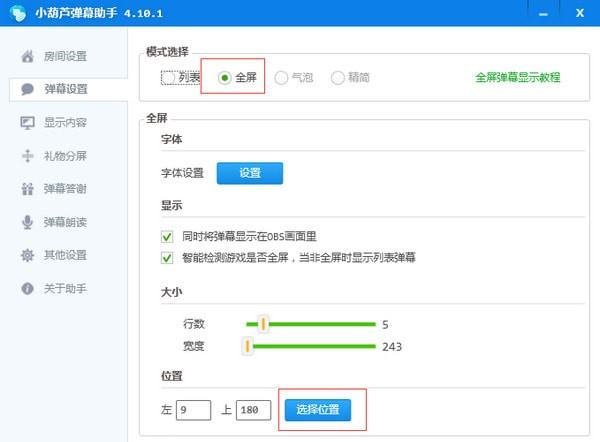Select the 气泡 mode radio button

[x=281, y=78]
